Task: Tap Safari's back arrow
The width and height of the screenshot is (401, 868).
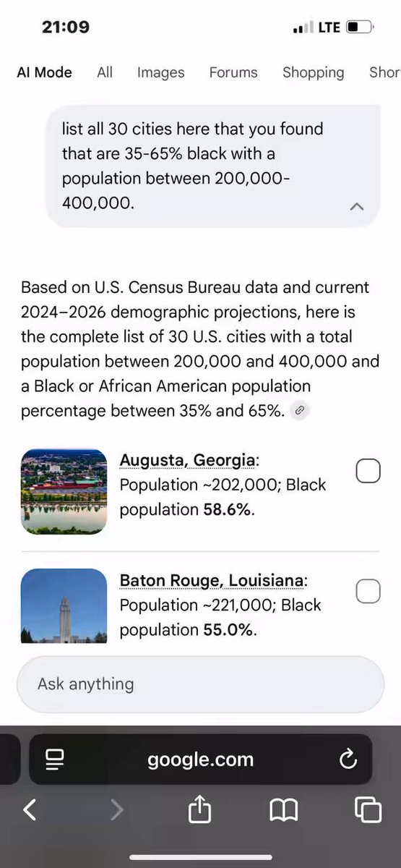Action: click(30, 809)
